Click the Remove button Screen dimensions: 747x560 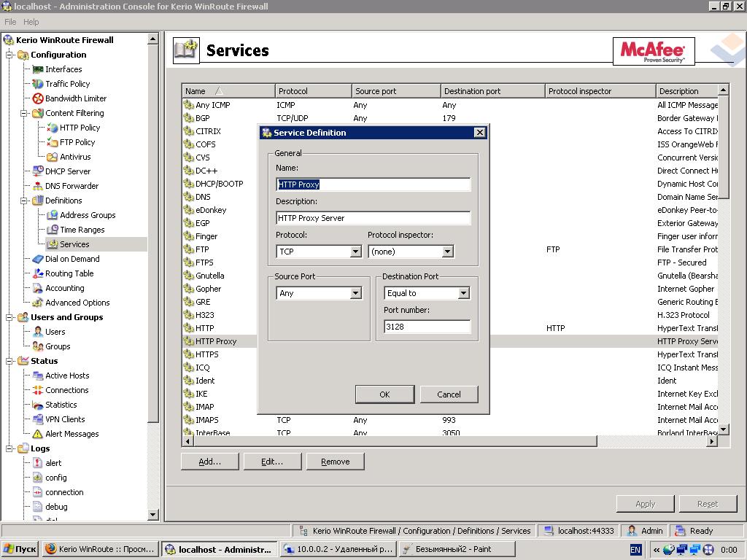click(x=336, y=462)
